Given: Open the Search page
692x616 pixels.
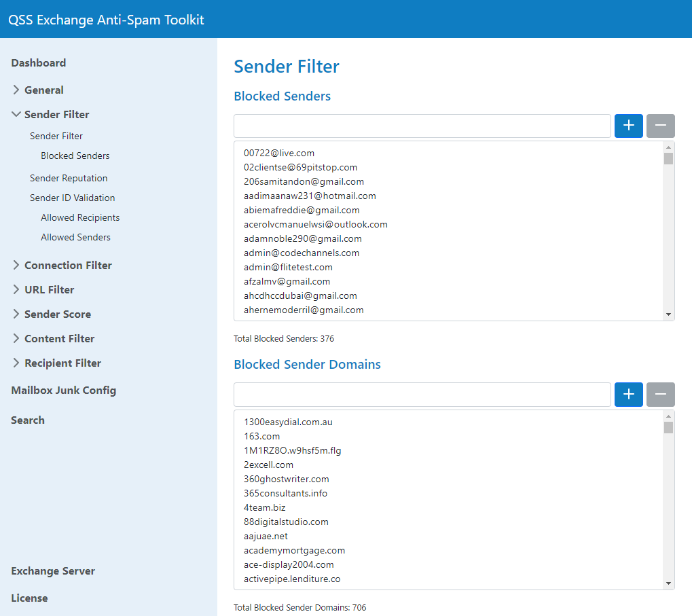Looking at the screenshot, I should 28,420.
